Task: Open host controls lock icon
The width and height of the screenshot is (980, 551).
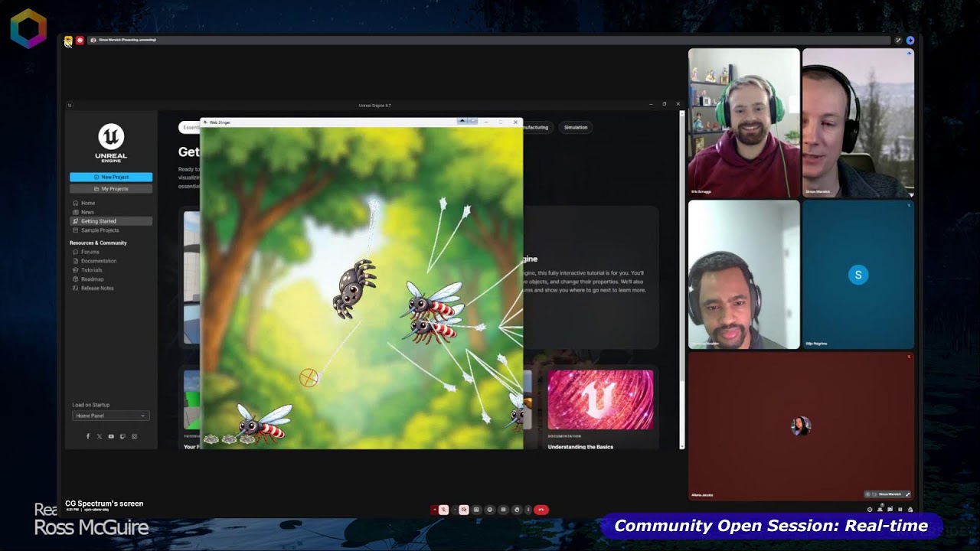Action: (910, 510)
